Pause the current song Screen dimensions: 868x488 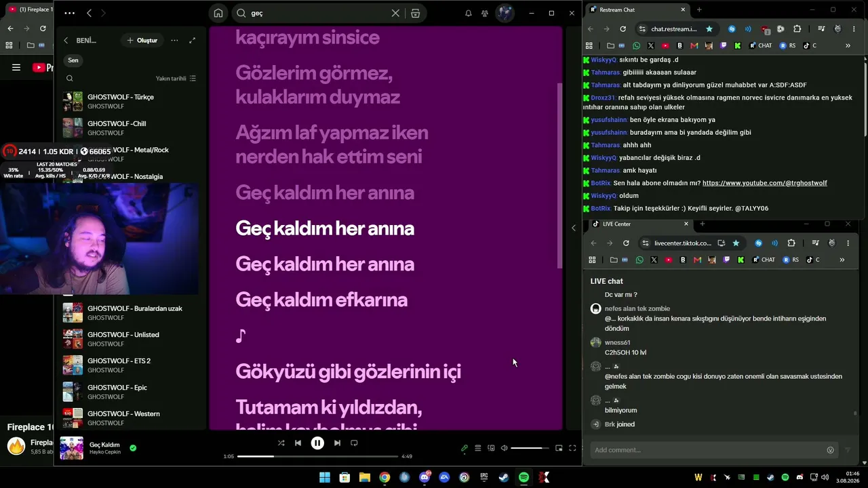click(x=317, y=443)
